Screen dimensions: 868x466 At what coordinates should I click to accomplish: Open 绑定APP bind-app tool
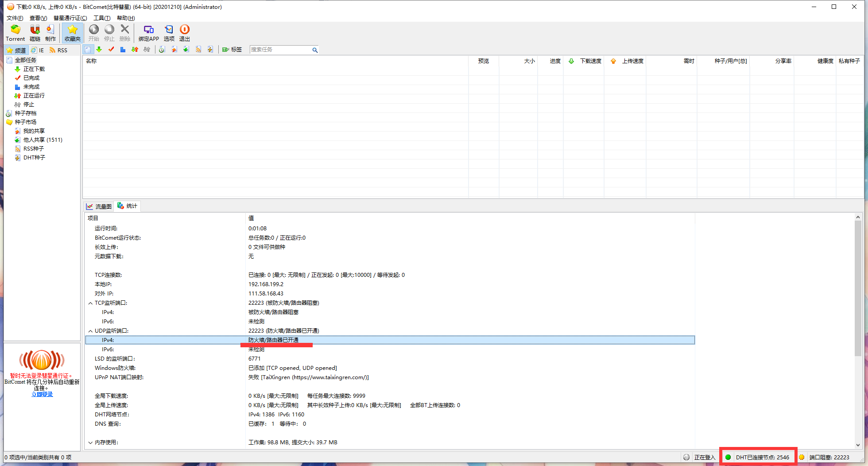coord(149,33)
